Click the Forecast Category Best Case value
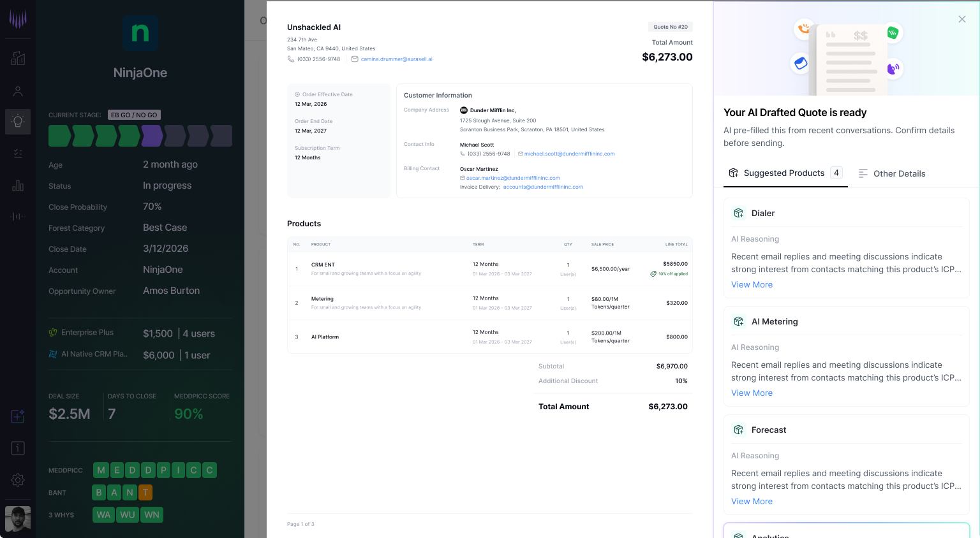 (165, 228)
